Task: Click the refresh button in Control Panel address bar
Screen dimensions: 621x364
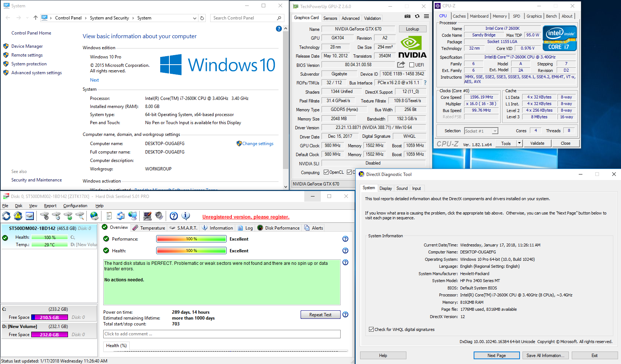Action: click(x=202, y=18)
